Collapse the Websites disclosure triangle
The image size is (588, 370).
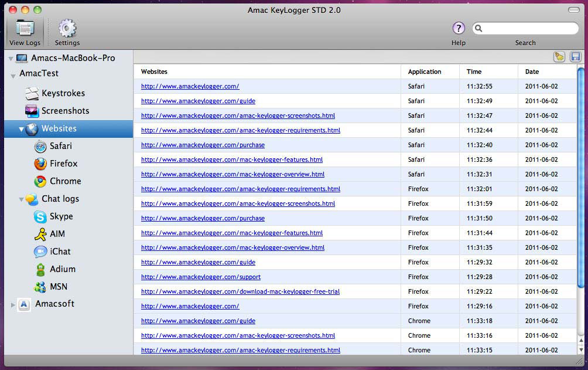coord(21,129)
